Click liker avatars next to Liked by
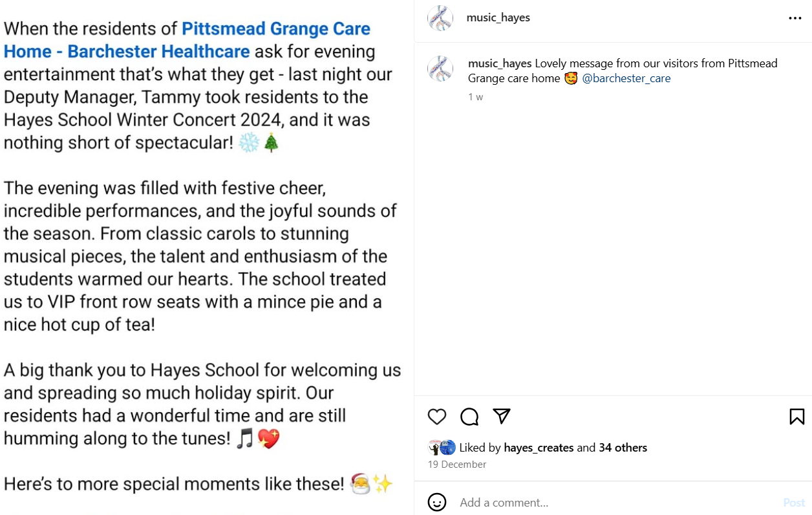The width and height of the screenshot is (812, 515). point(442,448)
